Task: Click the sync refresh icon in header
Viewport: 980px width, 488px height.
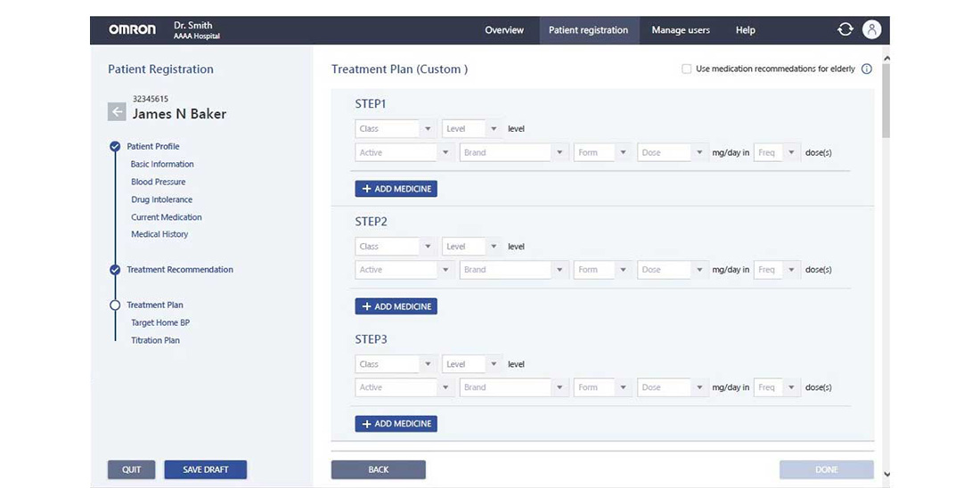Action: click(x=845, y=29)
